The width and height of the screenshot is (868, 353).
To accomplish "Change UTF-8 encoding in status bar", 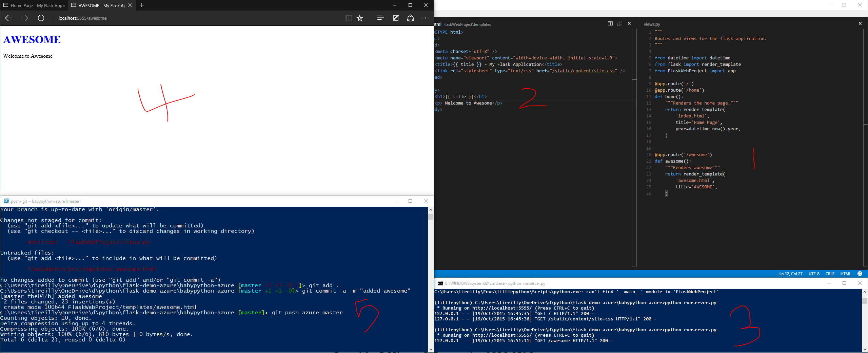I will point(814,274).
